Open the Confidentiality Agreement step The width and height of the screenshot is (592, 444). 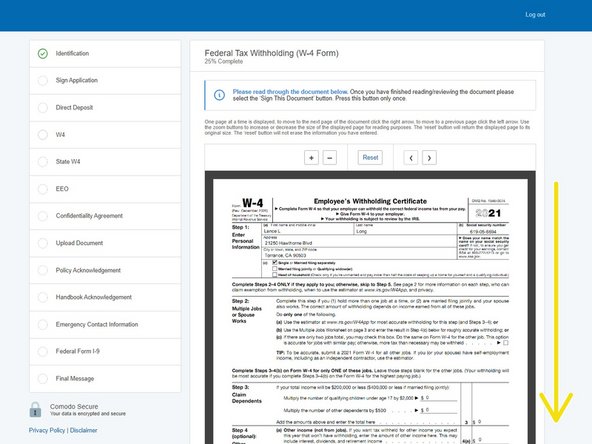pos(105,216)
